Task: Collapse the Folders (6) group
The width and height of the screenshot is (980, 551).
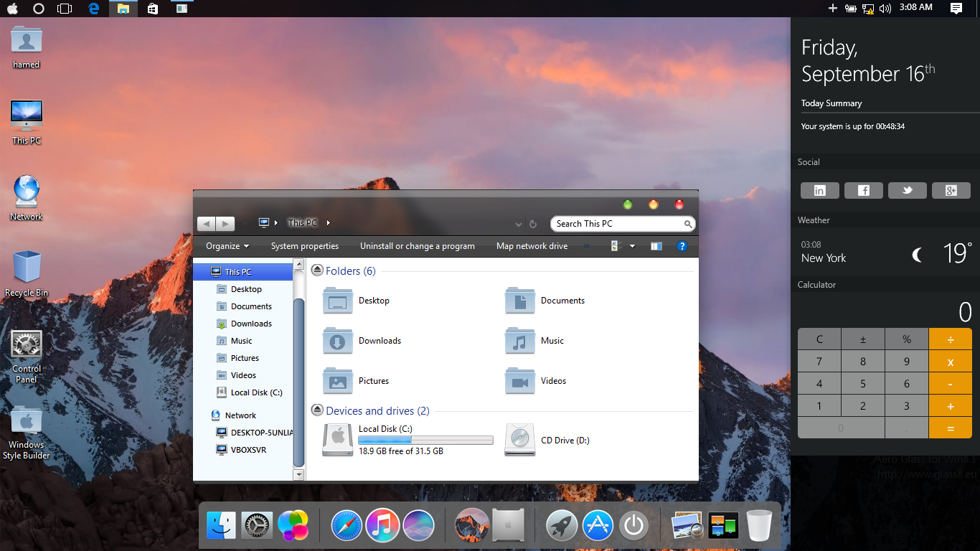Action: [317, 270]
